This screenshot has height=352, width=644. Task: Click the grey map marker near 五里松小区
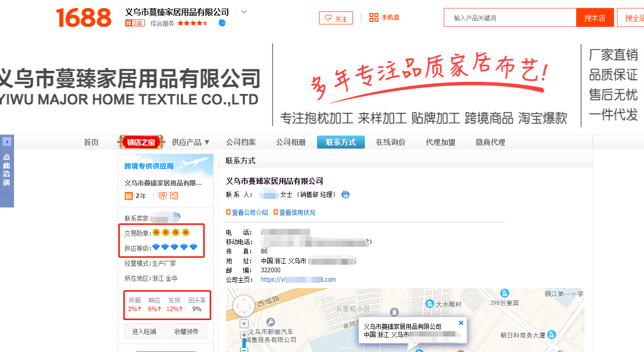pos(394,312)
